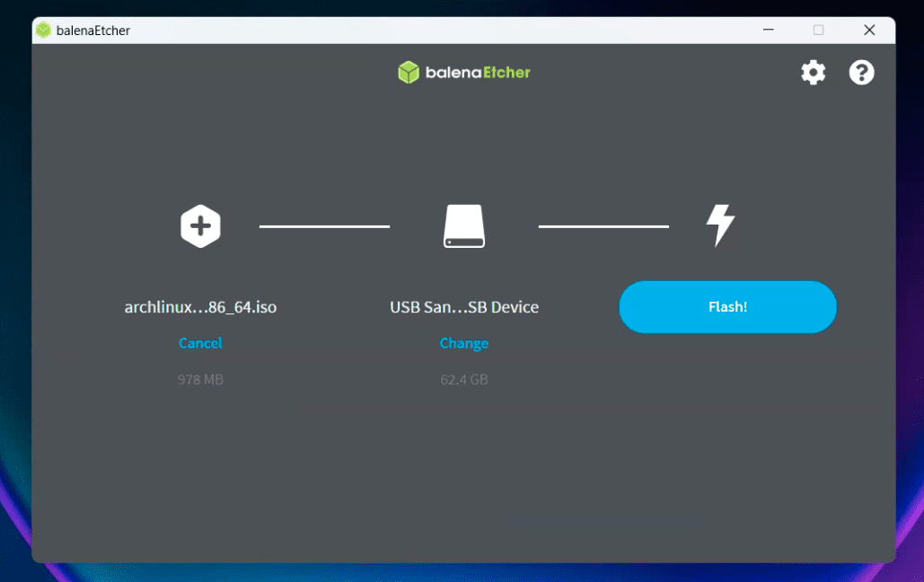Click the archlinux…86_64.iso file name
Image resolution: width=924 pixels, height=582 pixels.
pyautogui.click(x=200, y=306)
